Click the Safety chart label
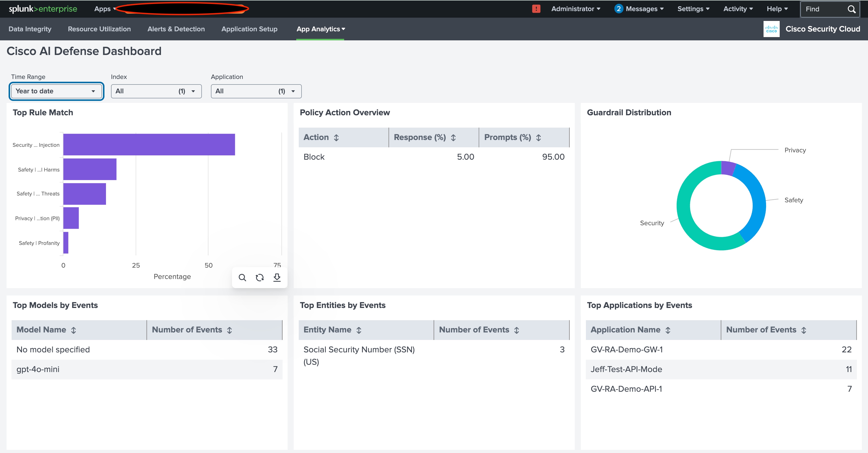The width and height of the screenshot is (868, 453). click(x=794, y=200)
